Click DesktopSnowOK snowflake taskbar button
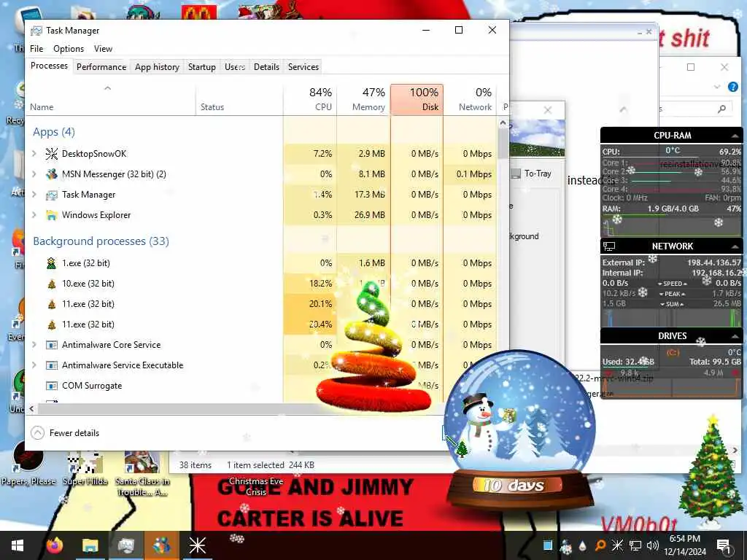The width and height of the screenshot is (747, 560). click(x=197, y=545)
